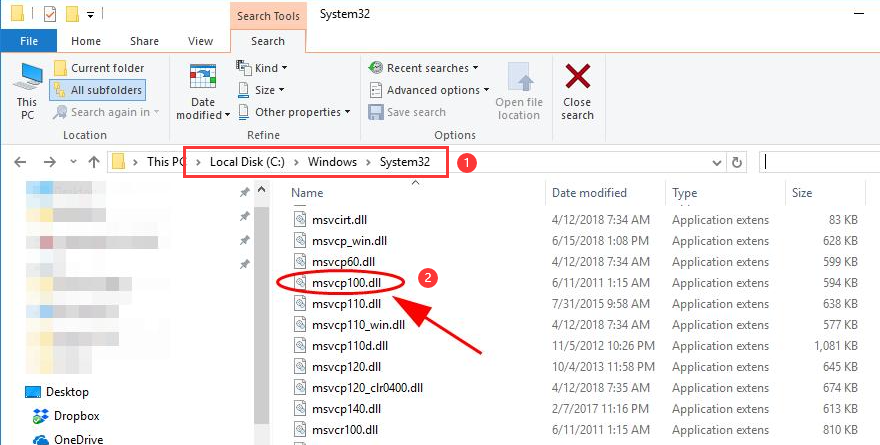Screen dimensions: 880x445
Task: Select the msvcirt.dll file
Action: point(340,220)
